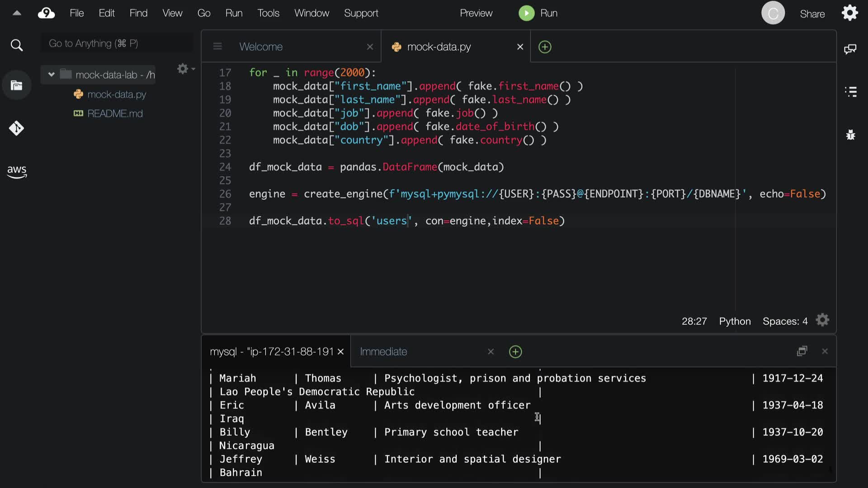Open the Python syntax mode selector
This screenshot has height=488, width=868.
coord(735,321)
